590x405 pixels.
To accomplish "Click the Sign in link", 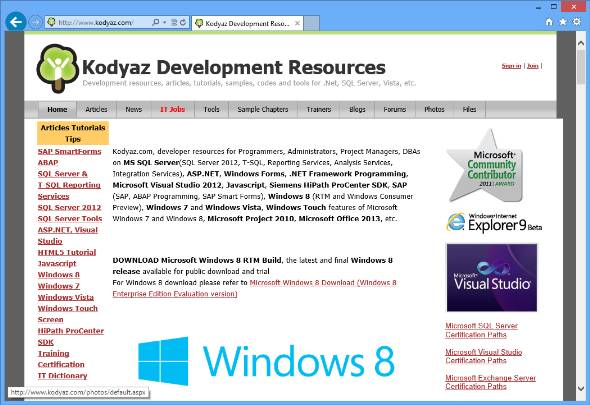I will pos(511,66).
